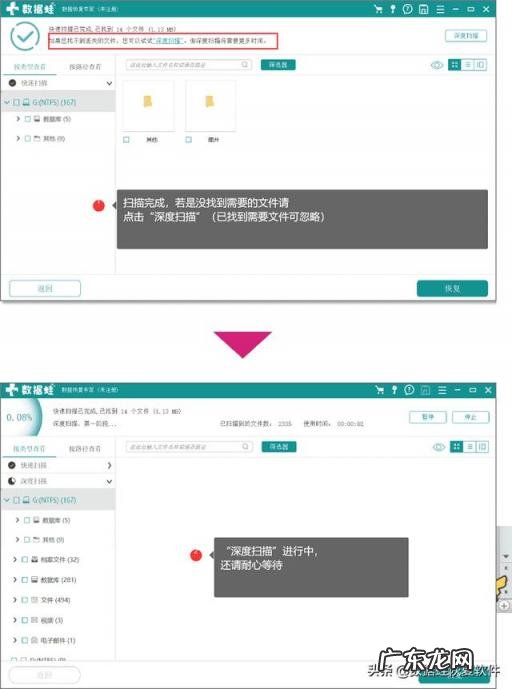Select 按路径查看 tab in top window
This screenshot has height=689, width=512.
tap(85, 67)
